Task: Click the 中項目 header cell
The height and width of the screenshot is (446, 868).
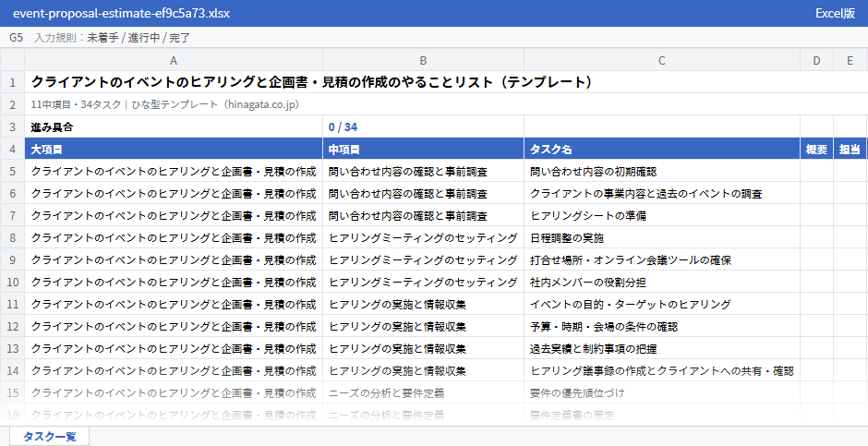Action: pos(423,149)
